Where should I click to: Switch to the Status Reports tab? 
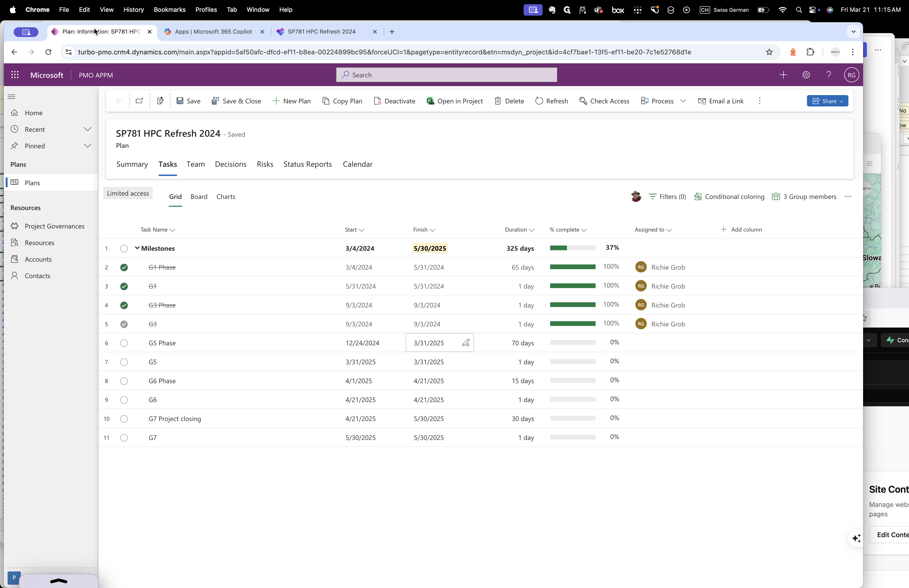(x=307, y=164)
